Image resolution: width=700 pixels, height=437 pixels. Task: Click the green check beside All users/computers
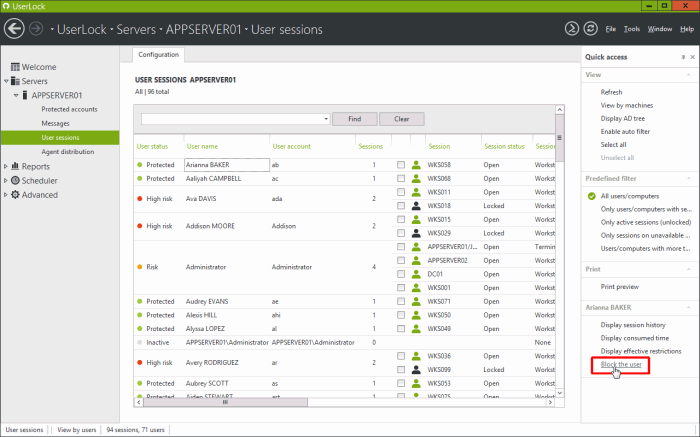click(592, 196)
